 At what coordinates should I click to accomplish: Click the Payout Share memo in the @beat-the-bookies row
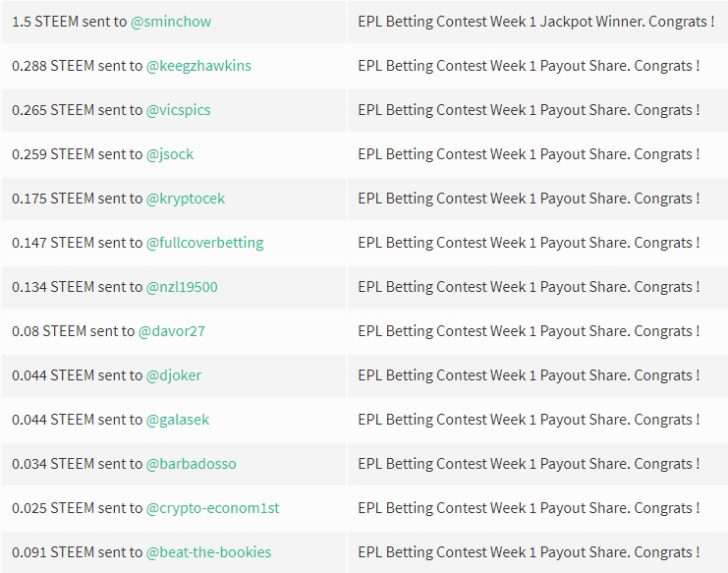529,551
